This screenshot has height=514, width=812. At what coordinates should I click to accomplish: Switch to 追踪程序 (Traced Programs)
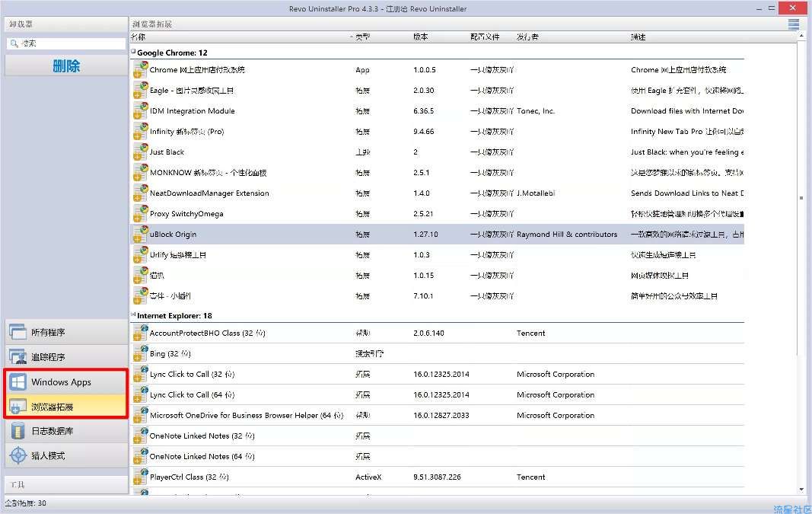(66, 357)
